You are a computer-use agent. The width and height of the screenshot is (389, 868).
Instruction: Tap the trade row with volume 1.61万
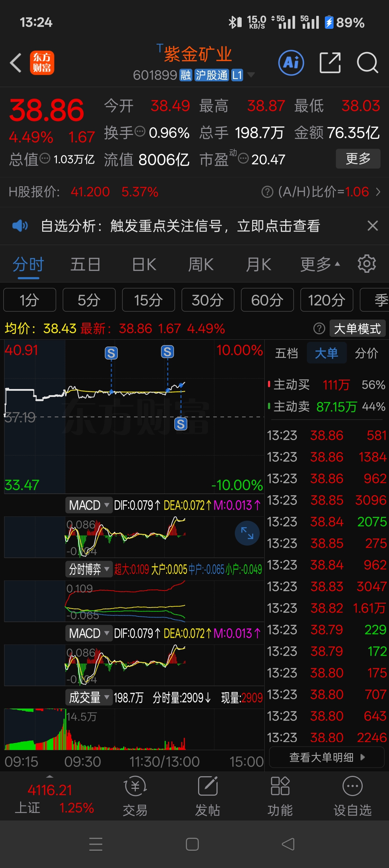(x=327, y=608)
